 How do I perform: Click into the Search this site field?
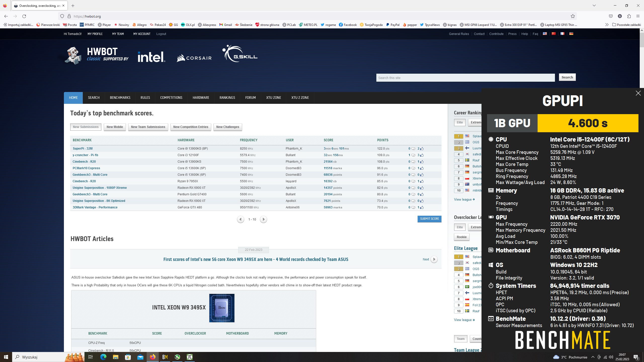(x=465, y=78)
